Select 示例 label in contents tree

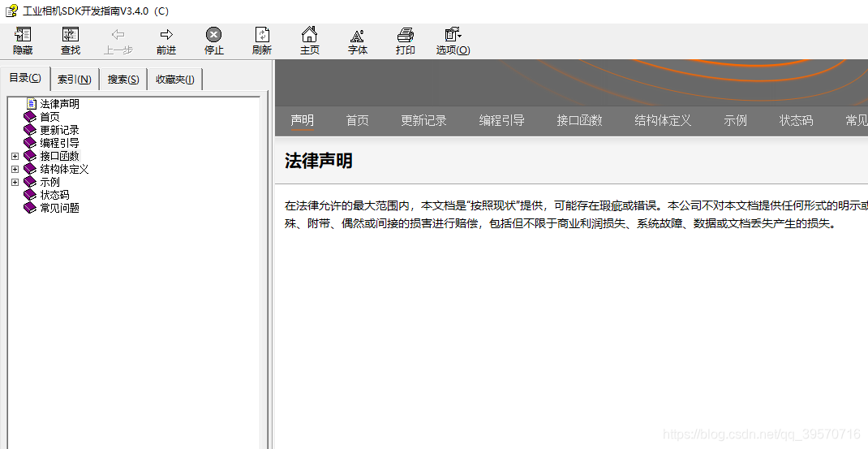tap(49, 182)
